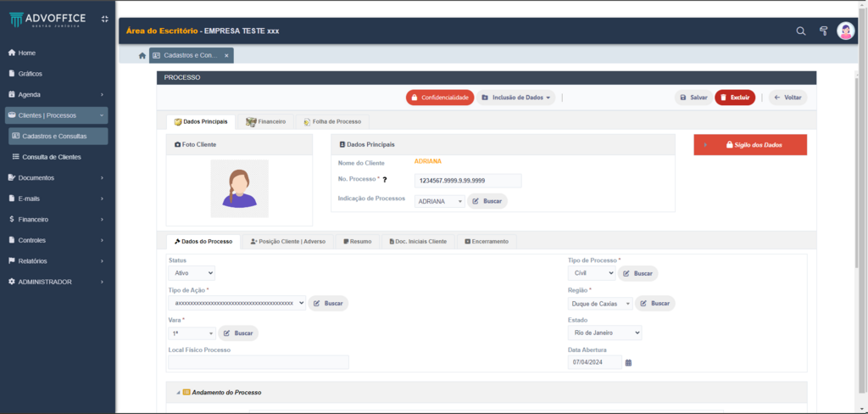Click the Salvar button
The width and height of the screenshot is (868, 414).
coord(693,98)
